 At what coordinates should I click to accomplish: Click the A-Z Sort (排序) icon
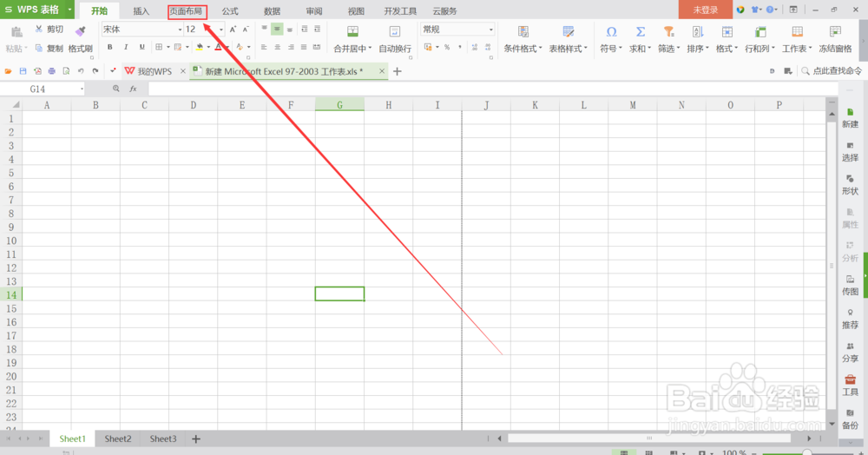(698, 31)
